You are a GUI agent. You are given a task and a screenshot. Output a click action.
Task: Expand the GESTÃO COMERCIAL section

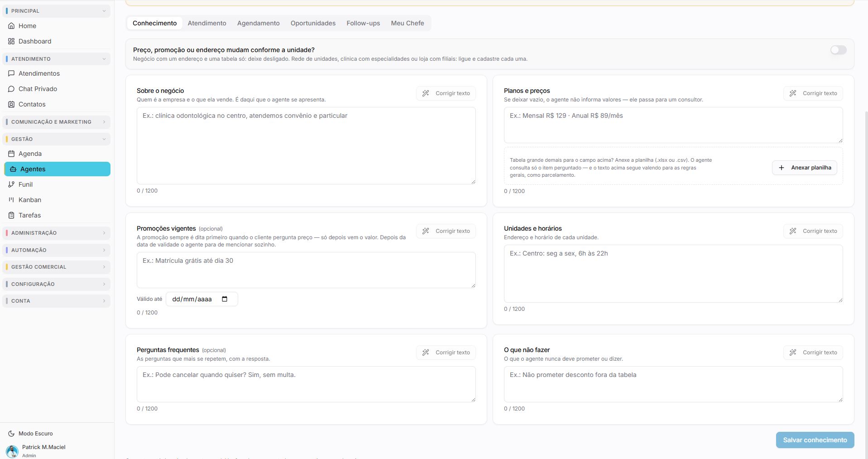point(57,267)
